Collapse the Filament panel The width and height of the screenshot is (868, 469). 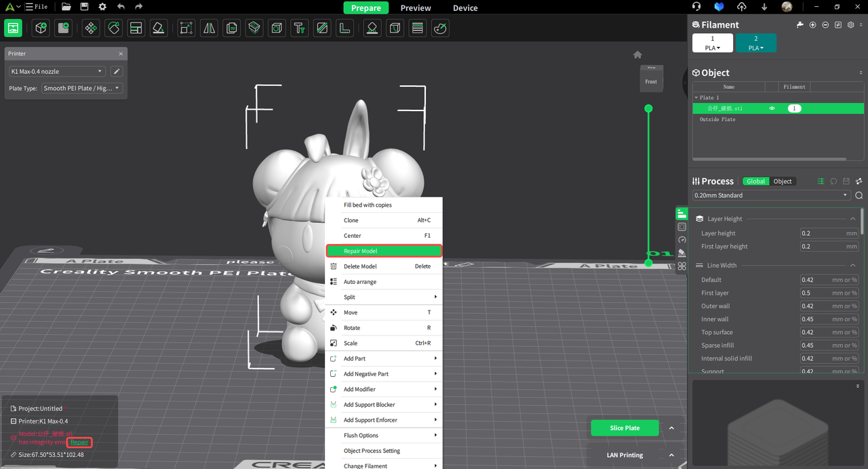click(x=861, y=24)
